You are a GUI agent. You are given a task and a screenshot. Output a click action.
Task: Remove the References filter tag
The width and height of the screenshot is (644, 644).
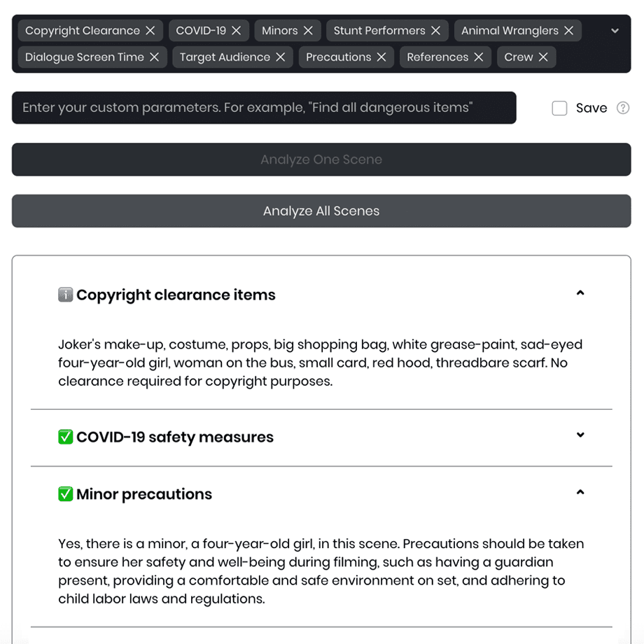(x=479, y=57)
